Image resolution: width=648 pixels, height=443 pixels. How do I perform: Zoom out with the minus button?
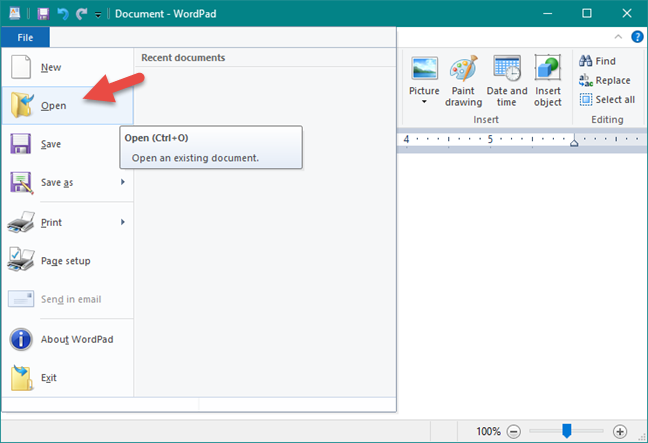pos(513,432)
